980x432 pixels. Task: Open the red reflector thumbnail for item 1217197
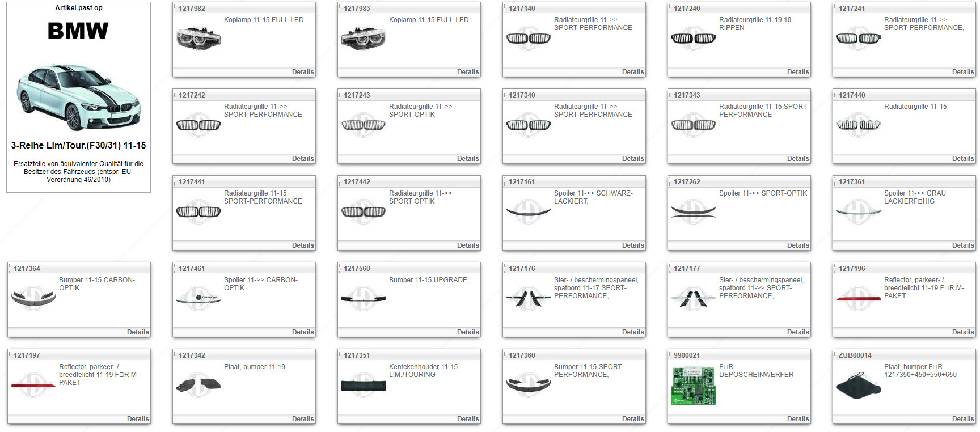tap(33, 385)
